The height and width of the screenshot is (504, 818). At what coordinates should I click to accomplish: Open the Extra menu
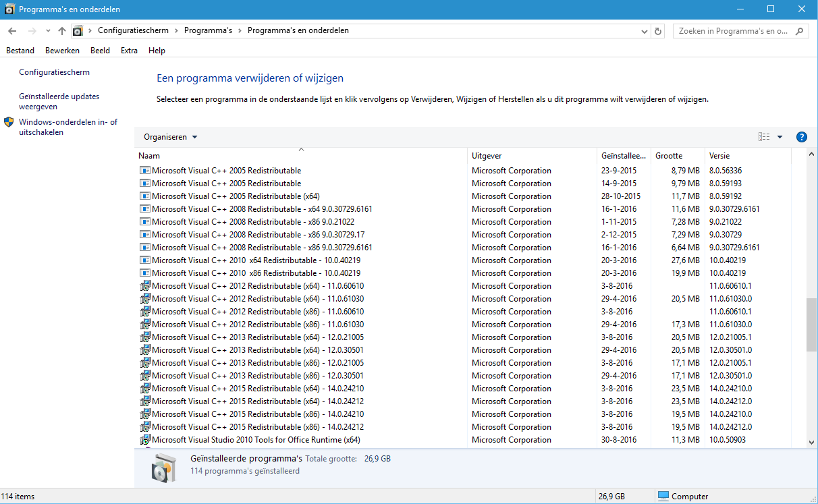pyautogui.click(x=129, y=51)
